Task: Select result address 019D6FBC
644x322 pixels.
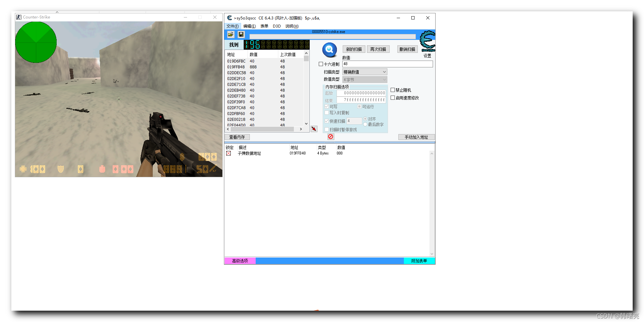Action: tap(236, 61)
